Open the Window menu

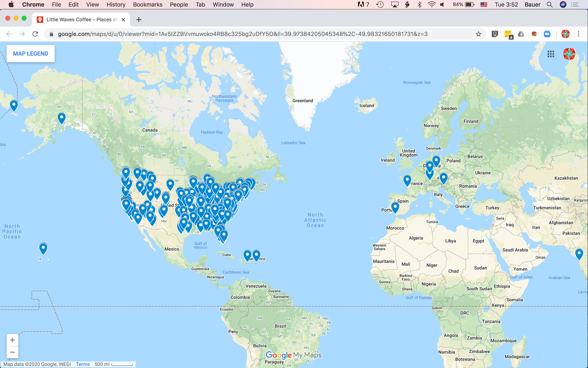(x=223, y=5)
